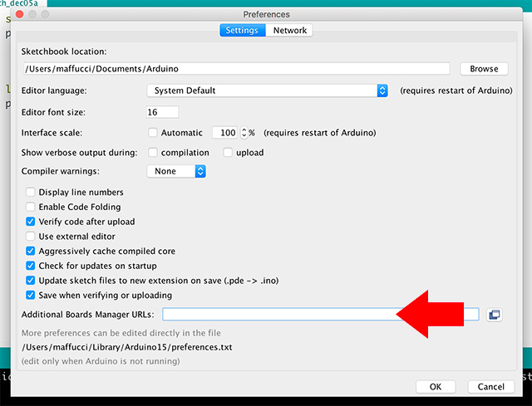
Task: Check the Automatic interface scale box
Action: 152,132
